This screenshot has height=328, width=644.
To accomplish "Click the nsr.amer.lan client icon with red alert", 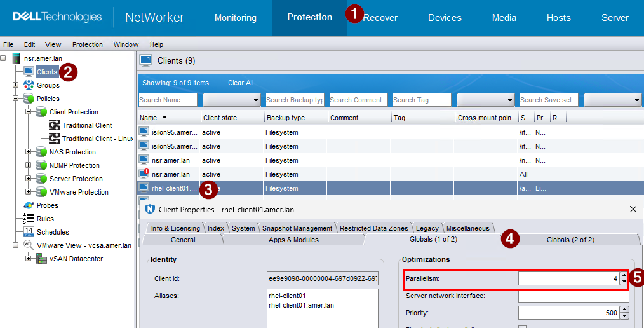I will pyautogui.click(x=144, y=174).
